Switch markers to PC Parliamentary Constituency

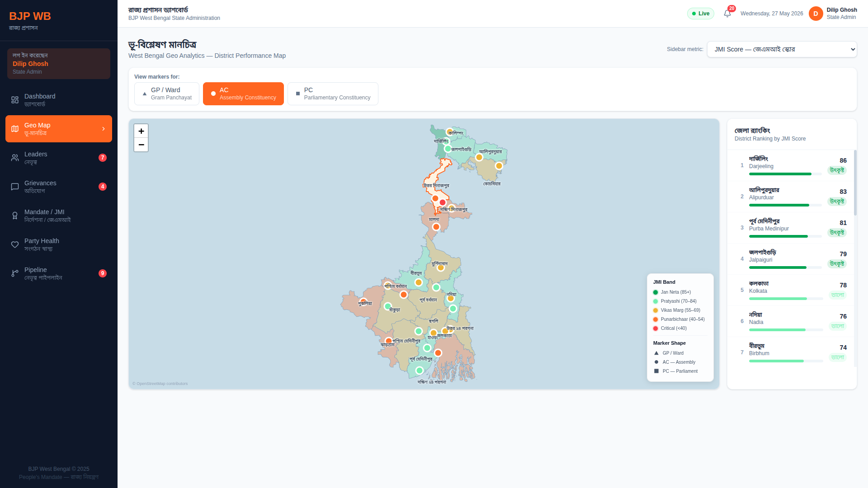(x=333, y=94)
